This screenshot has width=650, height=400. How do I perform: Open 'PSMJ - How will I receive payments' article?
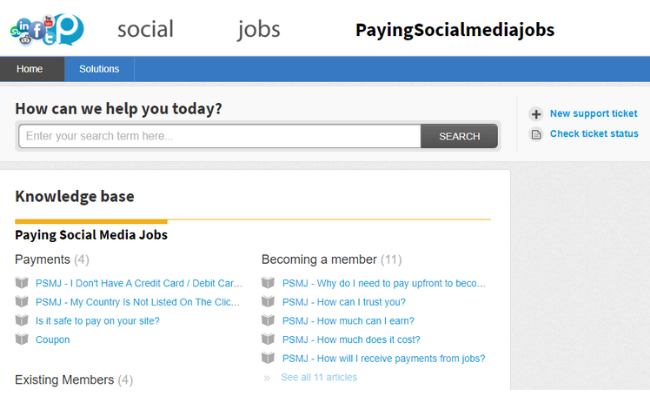(383, 359)
